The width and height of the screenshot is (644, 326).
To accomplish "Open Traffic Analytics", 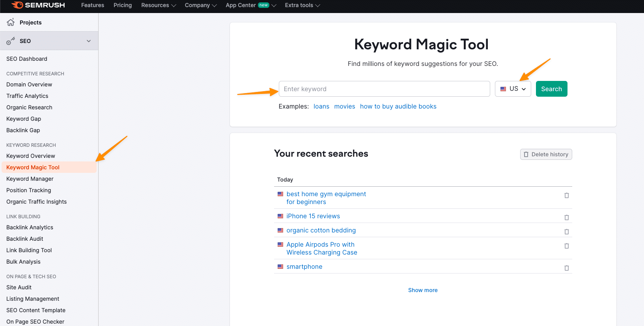I will click(x=27, y=96).
